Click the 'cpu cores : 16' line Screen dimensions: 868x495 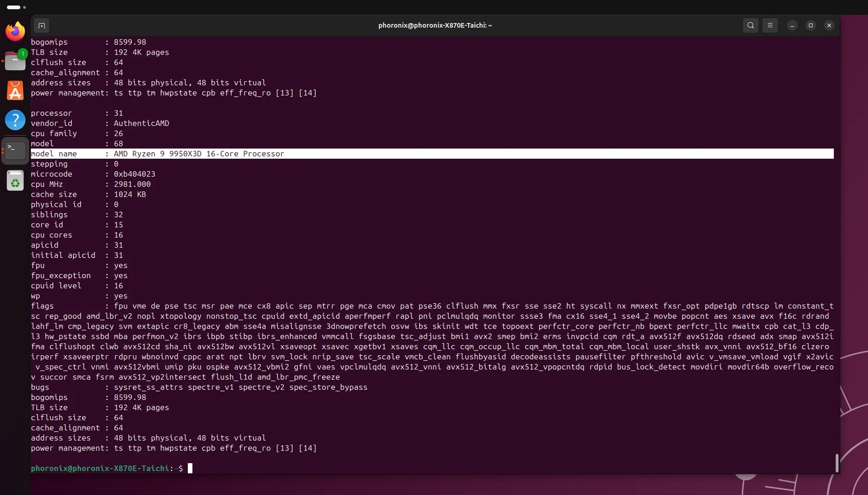tap(77, 235)
